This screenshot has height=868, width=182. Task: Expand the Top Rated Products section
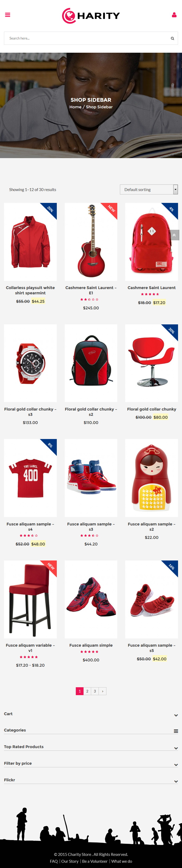(x=176, y=748)
